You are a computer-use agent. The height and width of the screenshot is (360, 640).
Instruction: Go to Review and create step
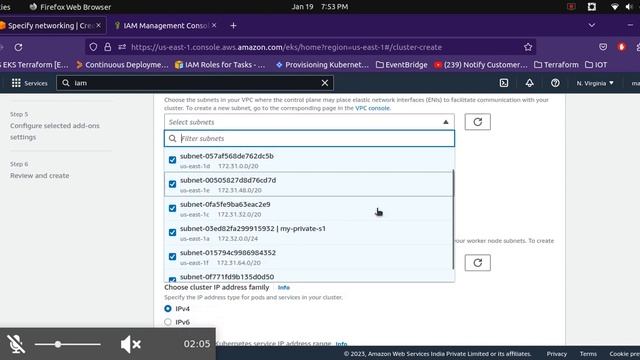(x=40, y=176)
